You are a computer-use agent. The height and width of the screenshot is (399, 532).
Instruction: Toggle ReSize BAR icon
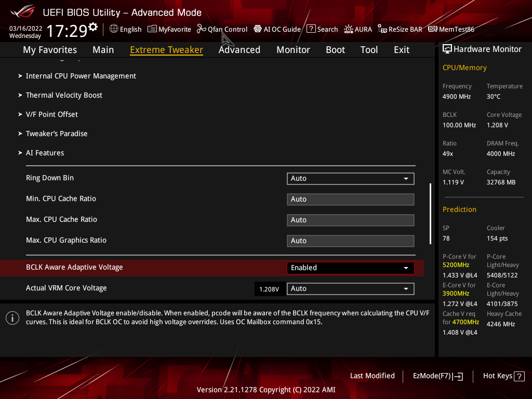(382, 29)
